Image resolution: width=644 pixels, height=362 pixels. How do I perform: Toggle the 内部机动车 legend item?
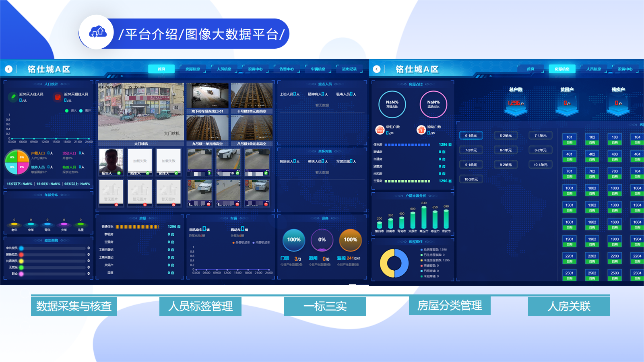(x=261, y=243)
